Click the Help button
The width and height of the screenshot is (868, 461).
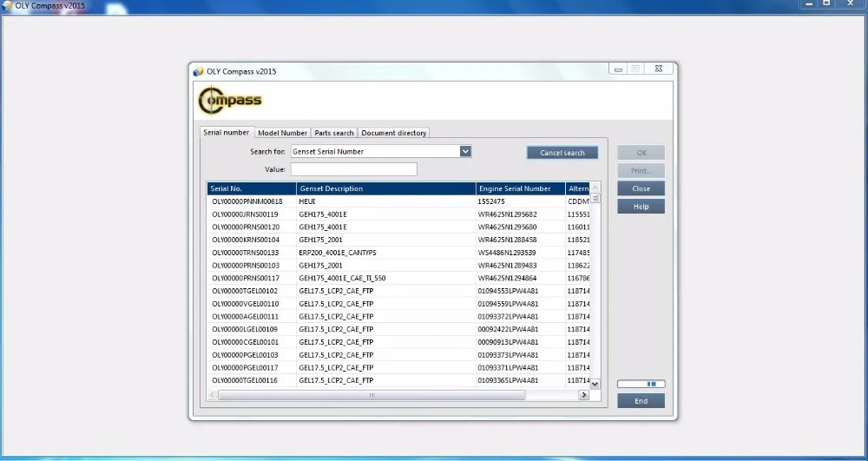point(641,207)
